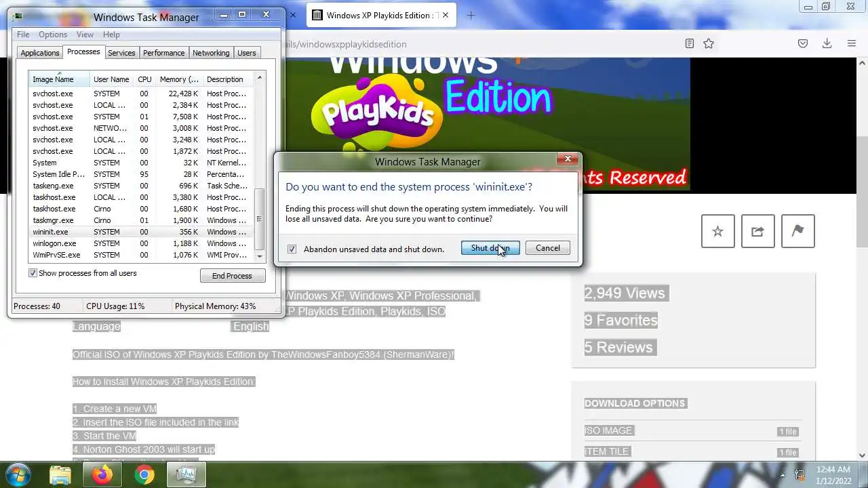Click the End Process button
This screenshot has height=488, width=868.
[232, 276]
